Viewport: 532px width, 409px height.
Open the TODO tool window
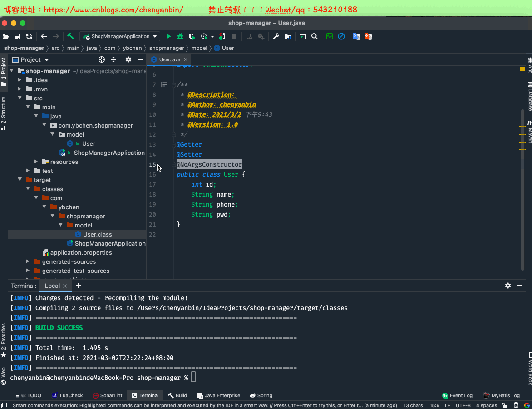point(29,395)
